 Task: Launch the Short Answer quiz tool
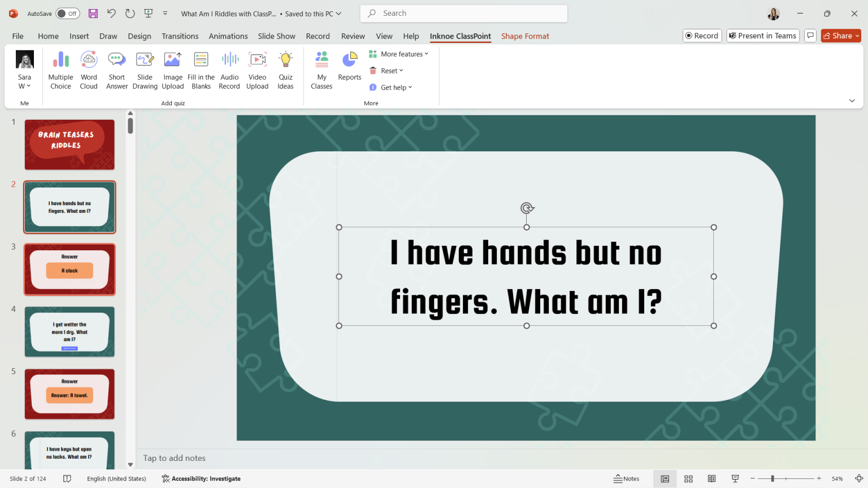coord(116,69)
